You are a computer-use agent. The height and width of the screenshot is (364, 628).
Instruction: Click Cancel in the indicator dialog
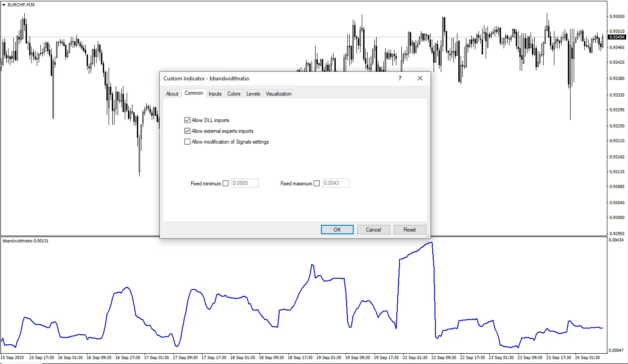pos(373,229)
